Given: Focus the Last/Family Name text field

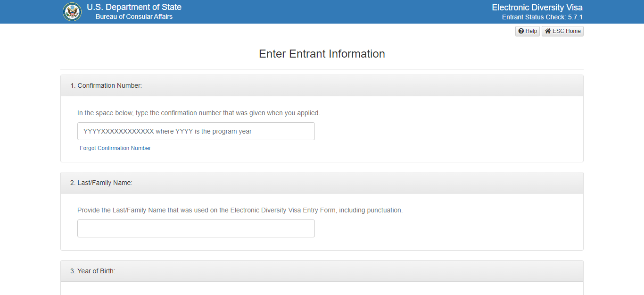Looking at the screenshot, I should [196, 228].
